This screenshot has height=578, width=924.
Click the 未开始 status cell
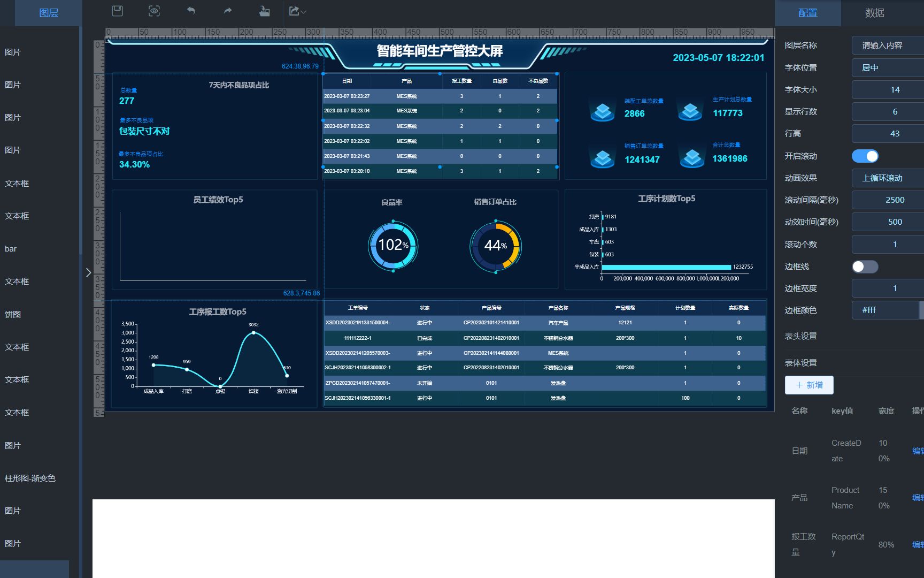(x=425, y=383)
